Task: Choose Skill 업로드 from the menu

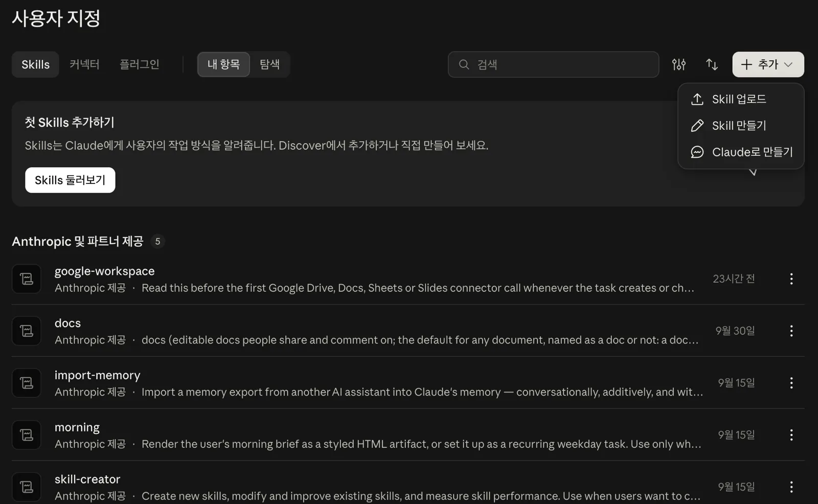Action: point(741,99)
